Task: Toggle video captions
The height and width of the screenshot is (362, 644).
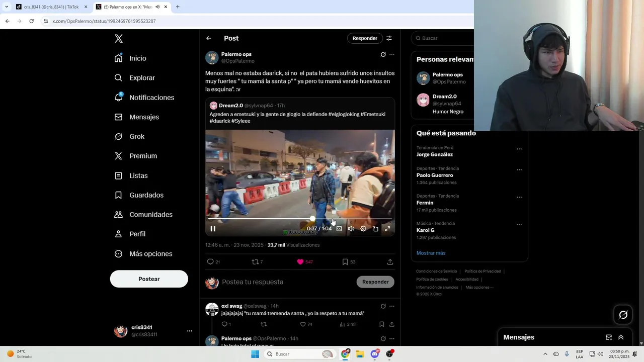Action: pyautogui.click(x=339, y=229)
